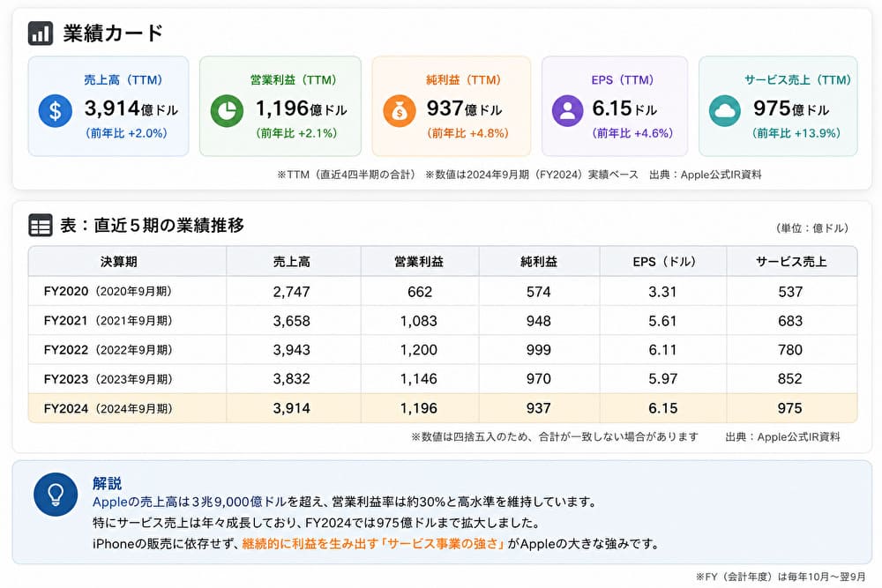The height and width of the screenshot is (588, 882).
Task: Click the 999 net income cell
Action: click(x=538, y=350)
